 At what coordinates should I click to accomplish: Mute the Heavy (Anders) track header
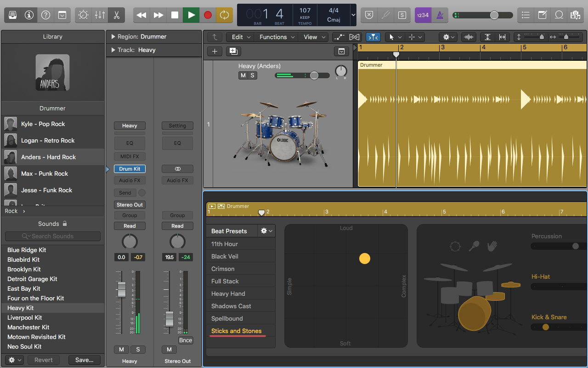click(x=243, y=75)
